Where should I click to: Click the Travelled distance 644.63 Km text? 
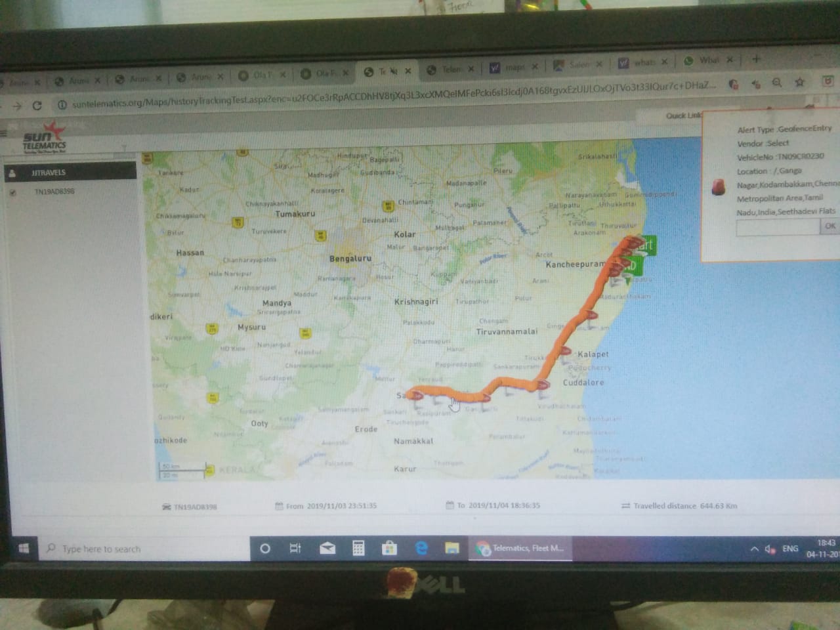point(685,506)
